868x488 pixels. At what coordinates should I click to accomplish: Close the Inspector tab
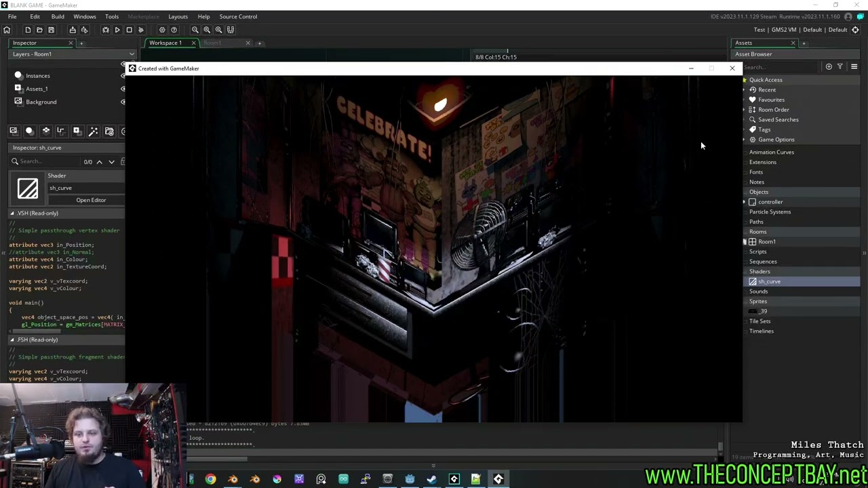71,43
